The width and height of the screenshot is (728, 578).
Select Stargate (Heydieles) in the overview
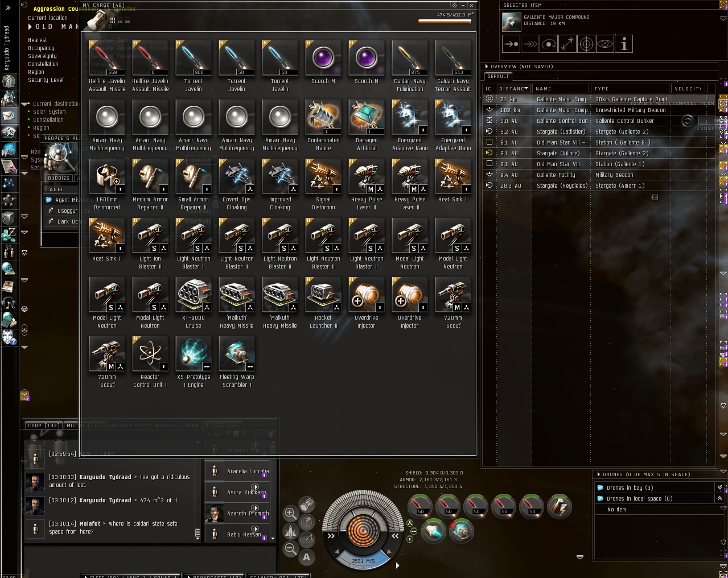pyautogui.click(x=599, y=185)
